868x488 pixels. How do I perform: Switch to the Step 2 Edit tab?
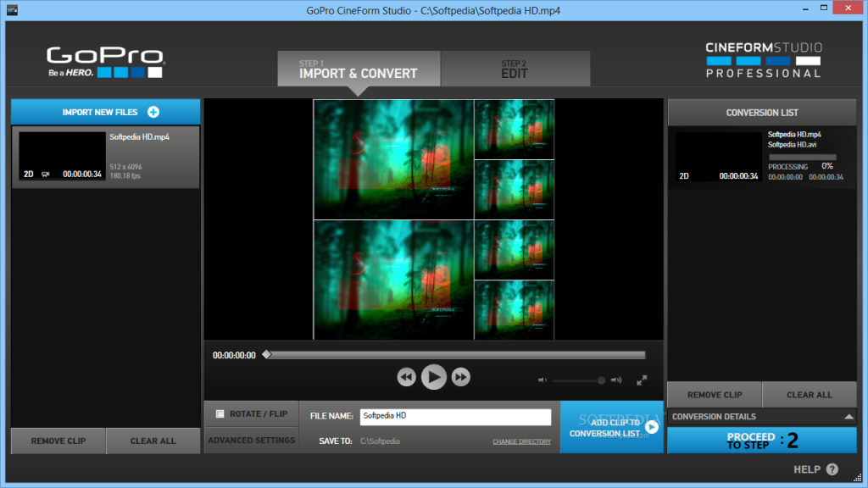coord(515,68)
